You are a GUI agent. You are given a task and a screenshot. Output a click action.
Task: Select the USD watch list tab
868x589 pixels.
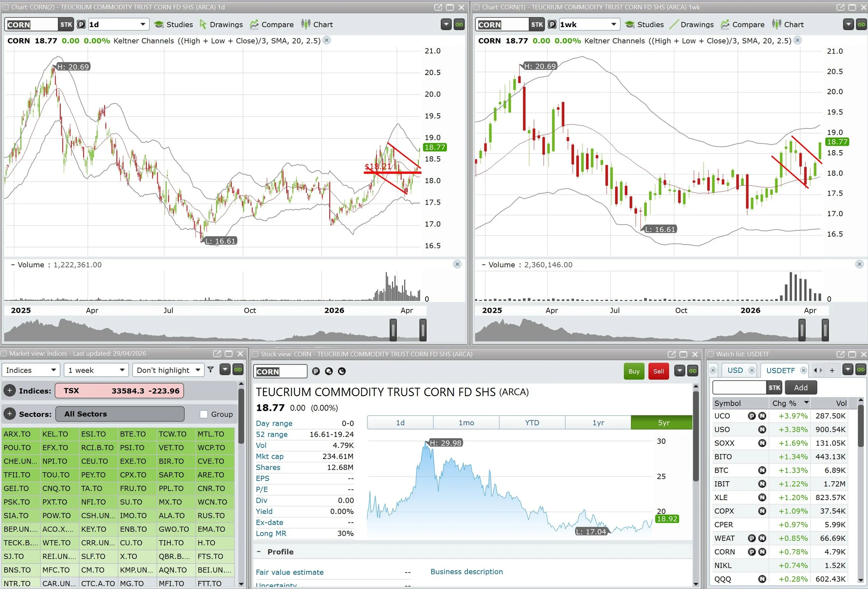(x=735, y=370)
